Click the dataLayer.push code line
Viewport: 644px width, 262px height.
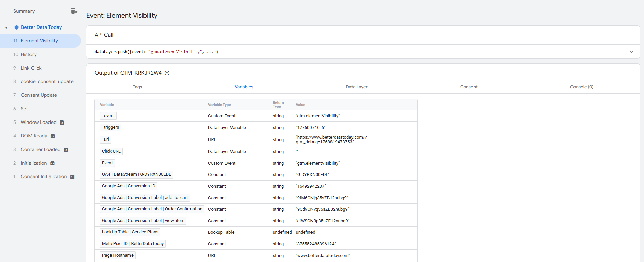156,52
